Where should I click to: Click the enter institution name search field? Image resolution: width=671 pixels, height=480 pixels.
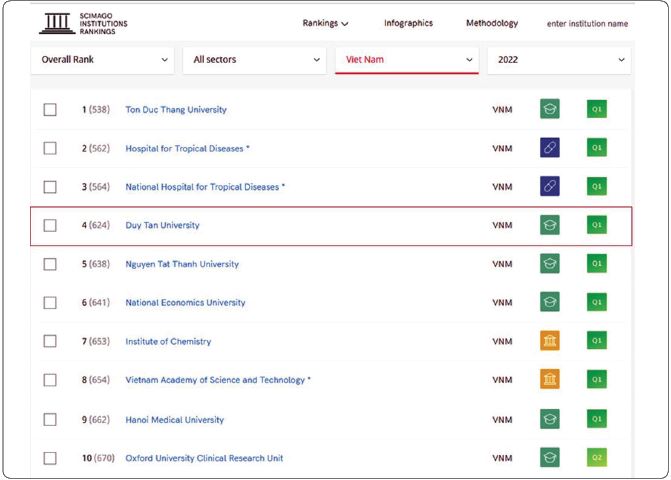pos(587,24)
